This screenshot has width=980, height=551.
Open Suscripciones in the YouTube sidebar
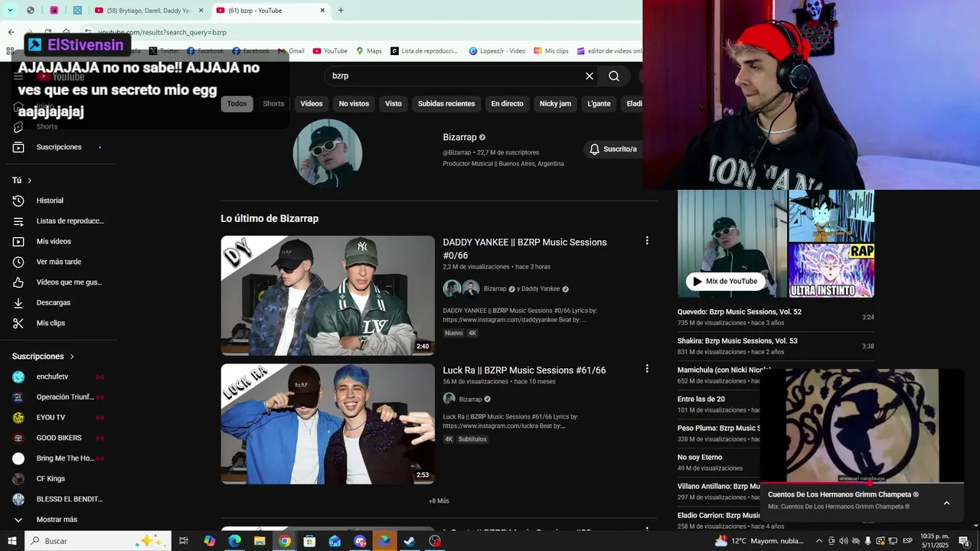coord(58,147)
